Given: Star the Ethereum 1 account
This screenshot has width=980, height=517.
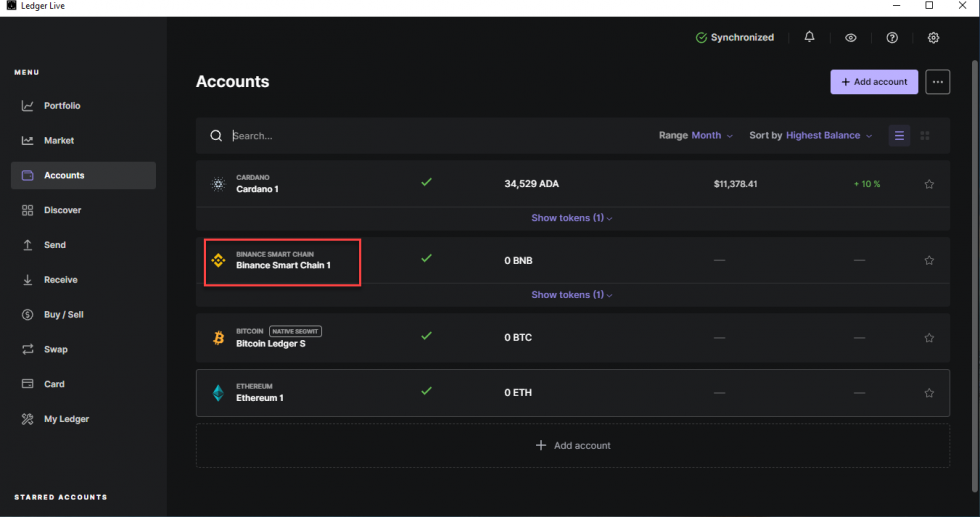Looking at the screenshot, I should 929,393.
